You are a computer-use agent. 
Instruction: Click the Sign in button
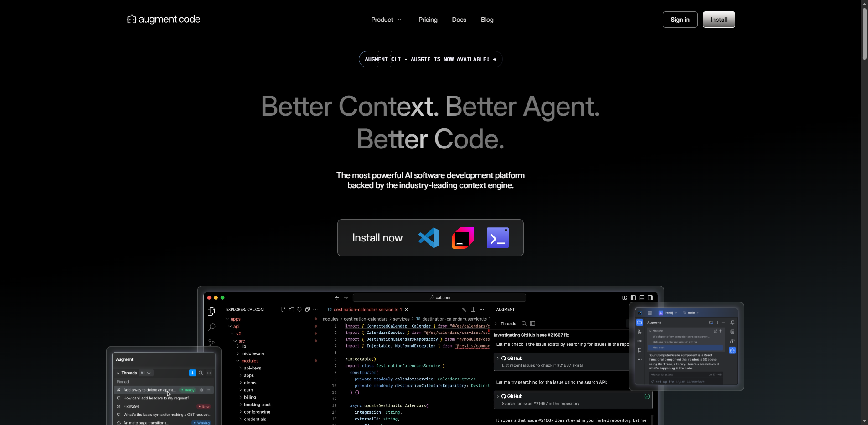680,20
